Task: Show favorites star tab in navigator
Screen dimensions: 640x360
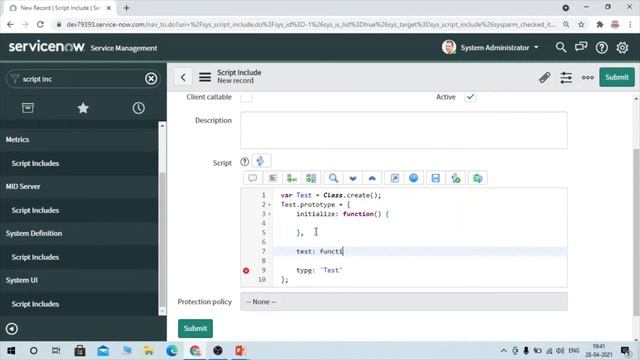Action: click(x=83, y=108)
